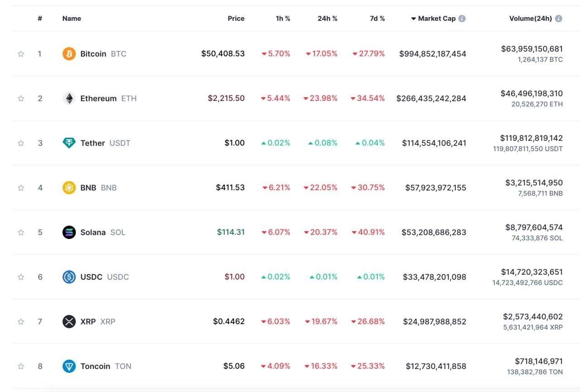
Task: Sort by Market Cap column arrow
Action: click(413, 19)
